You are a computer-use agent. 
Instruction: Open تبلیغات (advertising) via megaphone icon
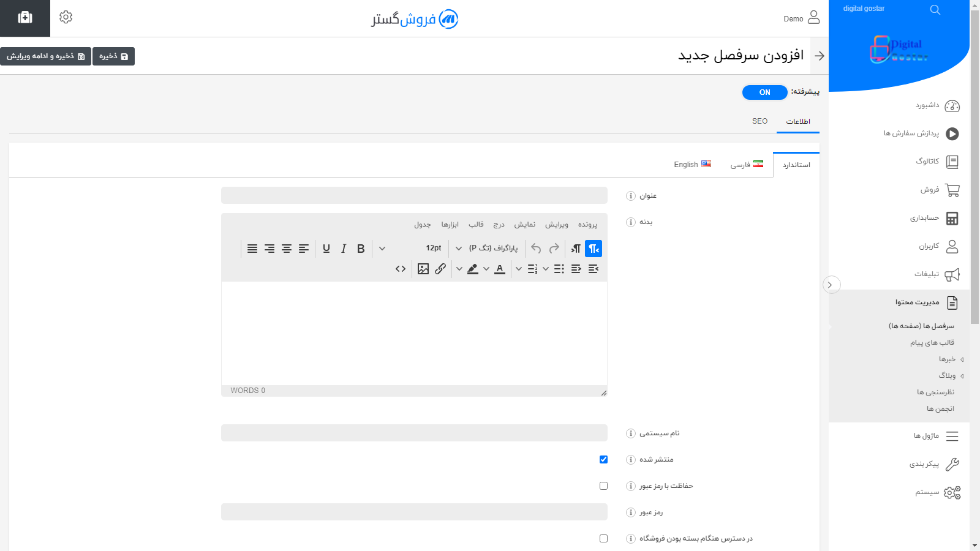pos(952,274)
